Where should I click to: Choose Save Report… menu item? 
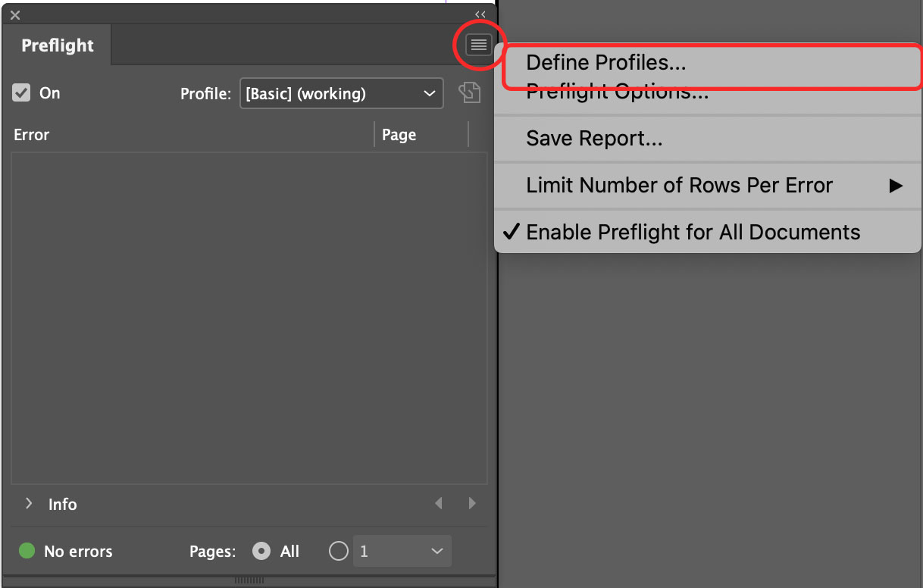tap(707, 139)
